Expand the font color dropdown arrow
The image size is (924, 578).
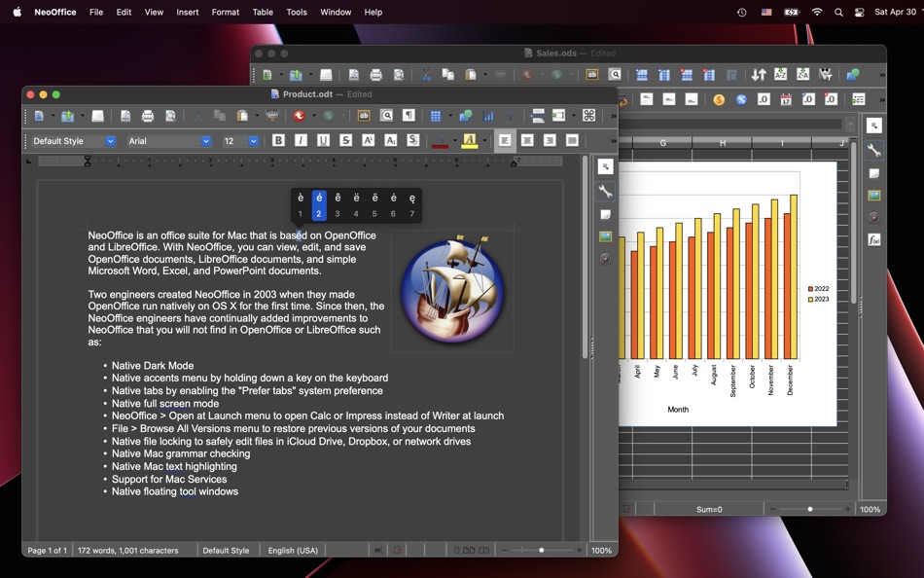(455, 141)
